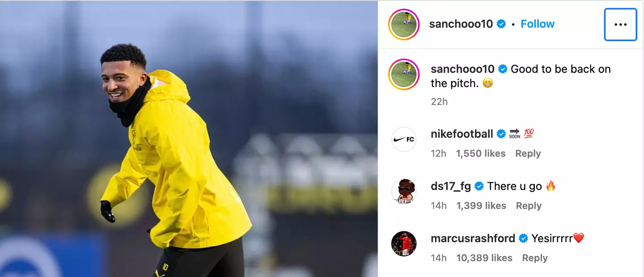This screenshot has height=277, width=644.
Task: Open marcusrashford's profile picture
Action: 404,244
